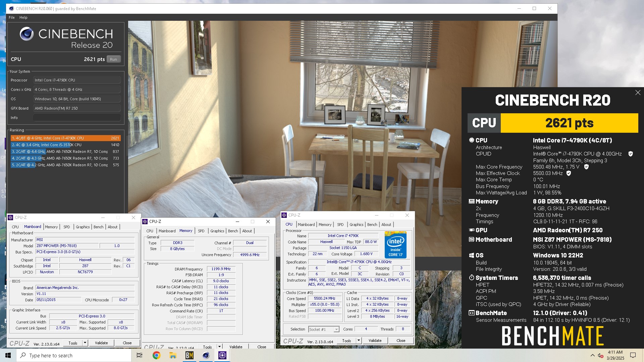Switch to BenchMate taskbar icon
Viewport: 644px width, 362px height.
[x=189, y=355]
